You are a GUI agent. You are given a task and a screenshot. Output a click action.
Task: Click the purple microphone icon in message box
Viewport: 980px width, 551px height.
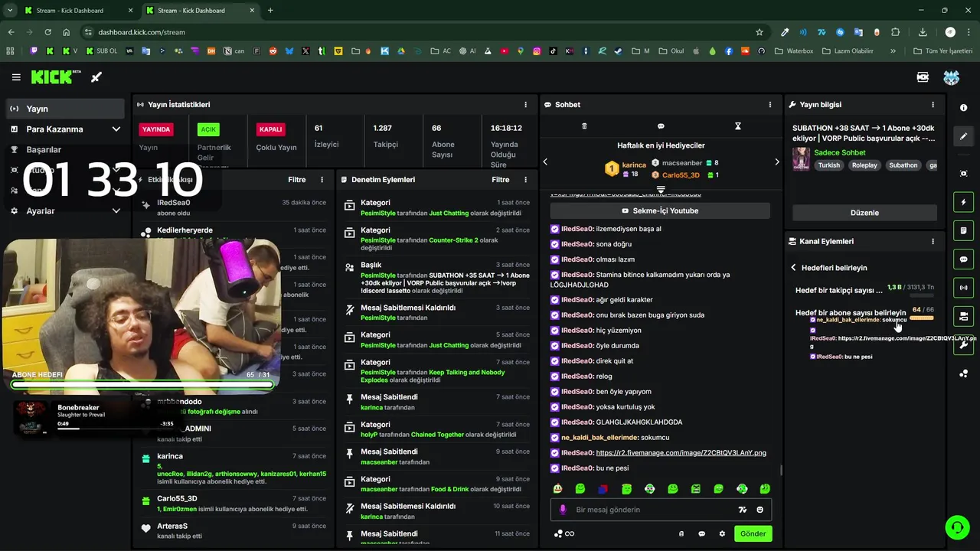(563, 510)
